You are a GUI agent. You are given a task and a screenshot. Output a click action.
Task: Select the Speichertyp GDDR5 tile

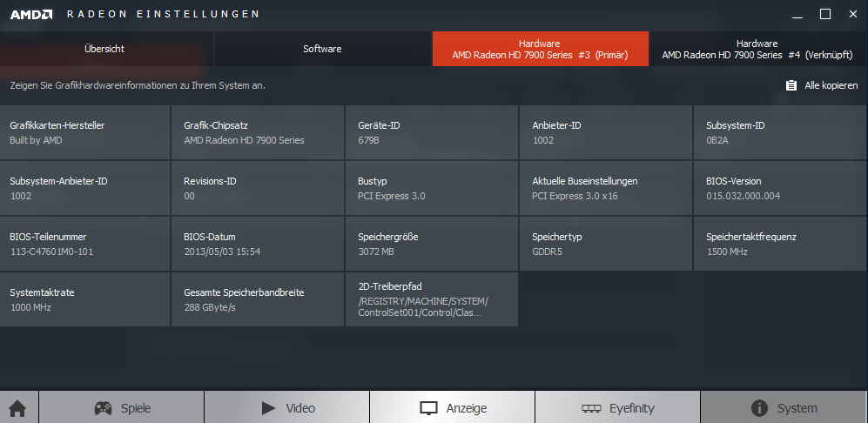click(606, 244)
